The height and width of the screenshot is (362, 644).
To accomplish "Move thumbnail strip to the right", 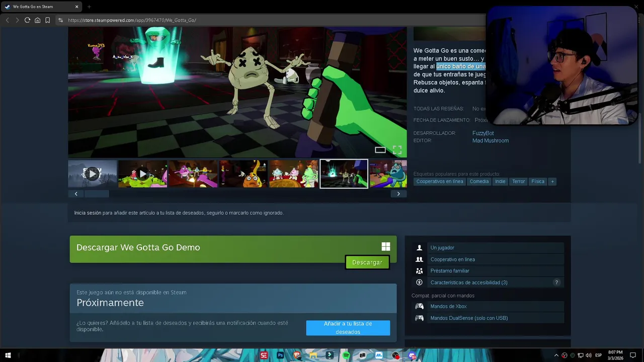I will tap(398, 194).
